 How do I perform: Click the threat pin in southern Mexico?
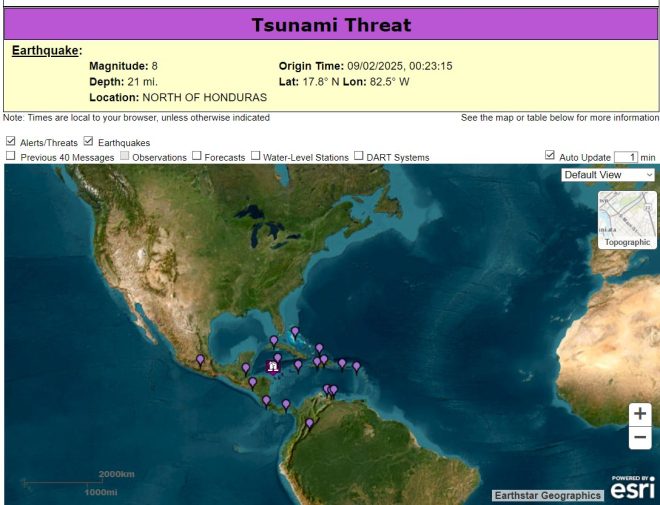click(200, 359)
